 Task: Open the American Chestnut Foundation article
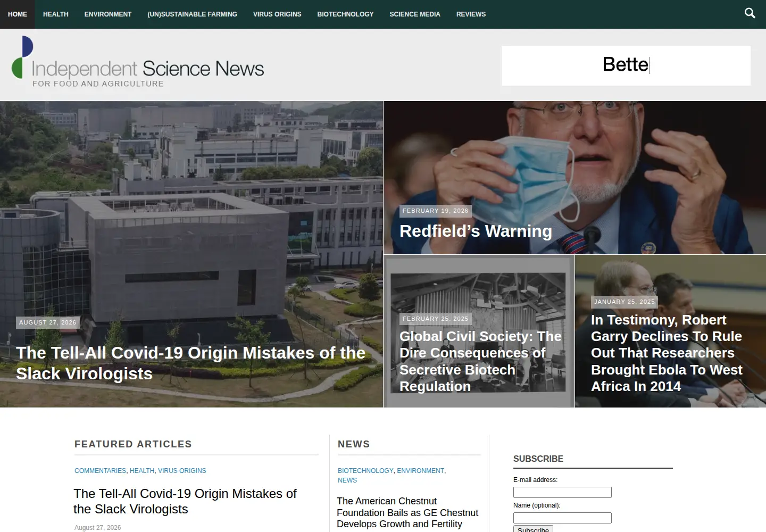407,513
